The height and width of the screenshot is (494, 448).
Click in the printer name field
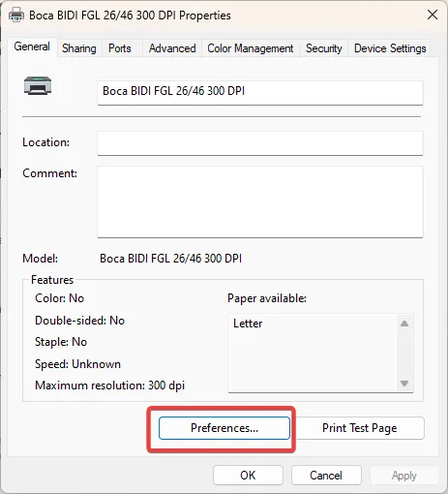coord(260,93)
